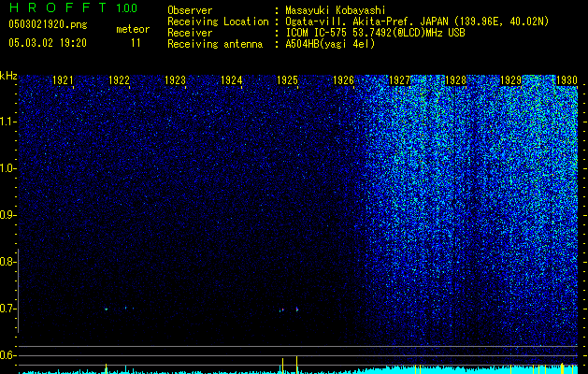Click the 1923 time marker

point(175,80)
